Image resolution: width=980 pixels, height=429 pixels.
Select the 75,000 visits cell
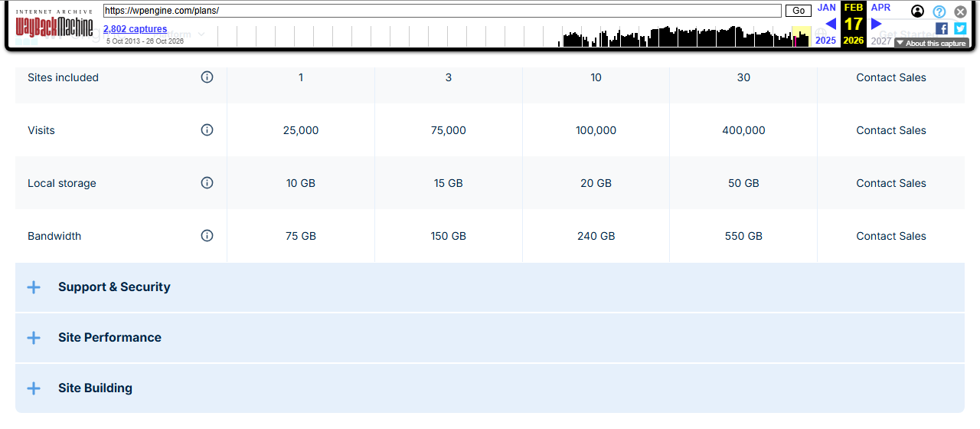(449, 130)
